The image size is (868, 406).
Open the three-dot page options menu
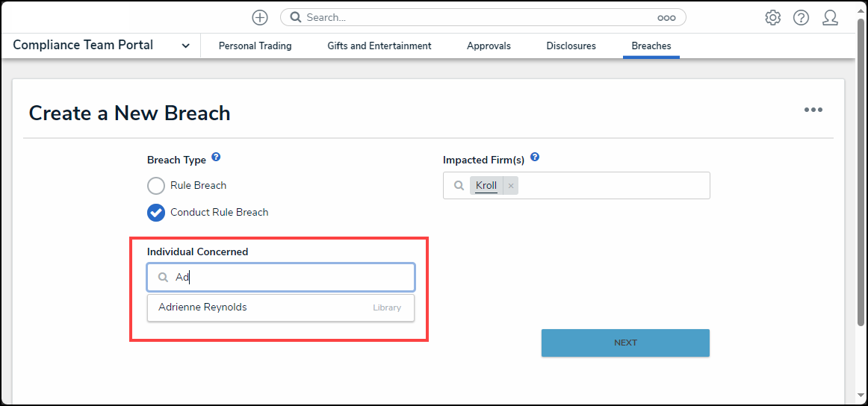[813, 110]
